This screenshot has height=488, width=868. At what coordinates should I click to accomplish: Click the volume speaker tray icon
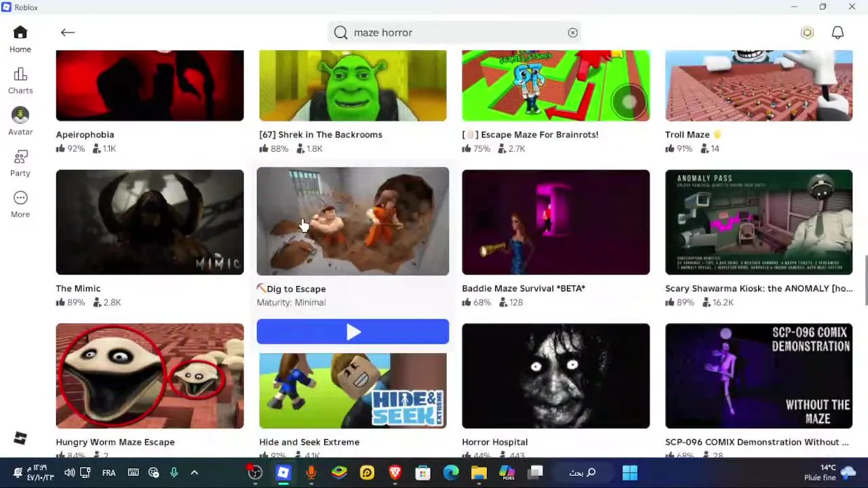[x=69, y=472]
